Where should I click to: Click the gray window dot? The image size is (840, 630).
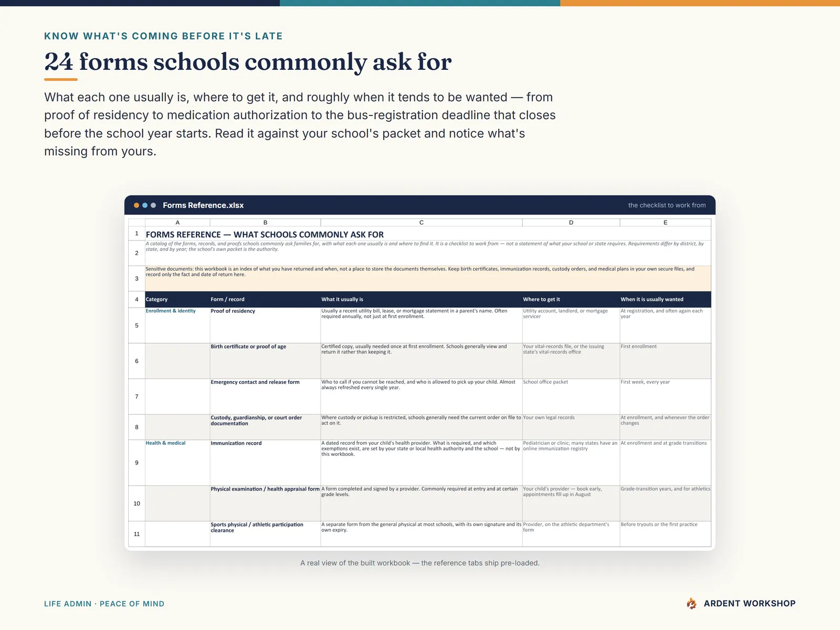(x=153, y=205)
